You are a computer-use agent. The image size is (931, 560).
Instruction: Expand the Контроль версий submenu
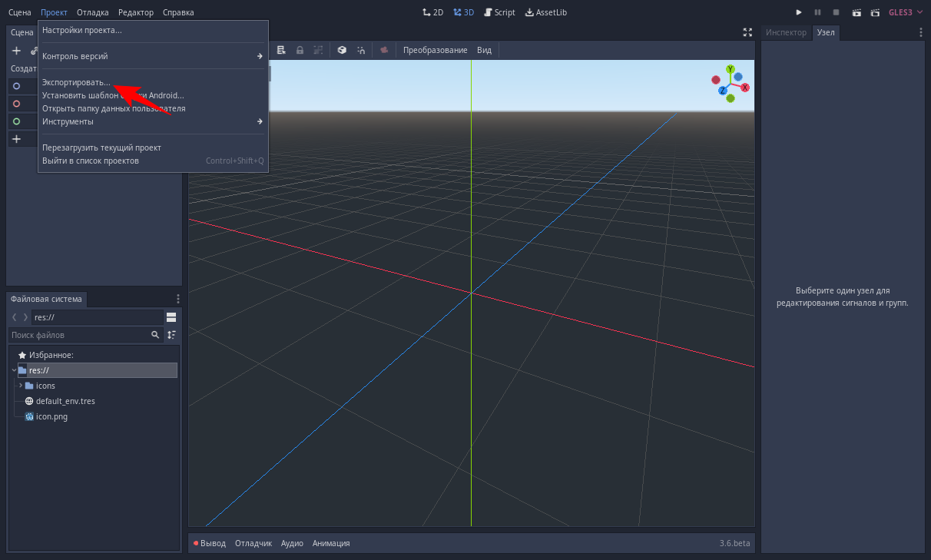[153, 56]
